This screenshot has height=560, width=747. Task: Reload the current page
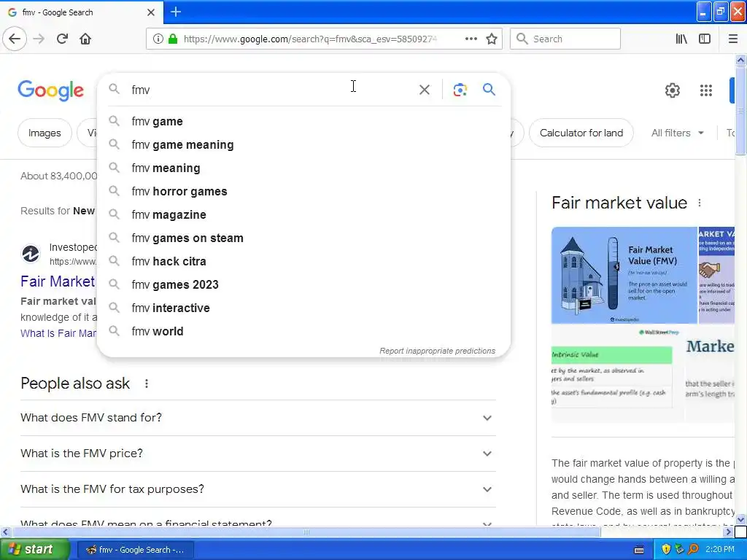point(62,39)
